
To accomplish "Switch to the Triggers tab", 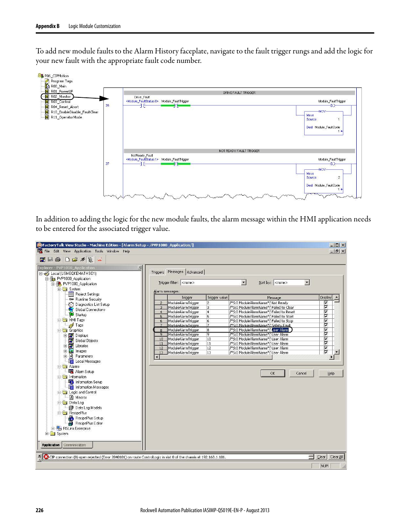I will [158, 272].
